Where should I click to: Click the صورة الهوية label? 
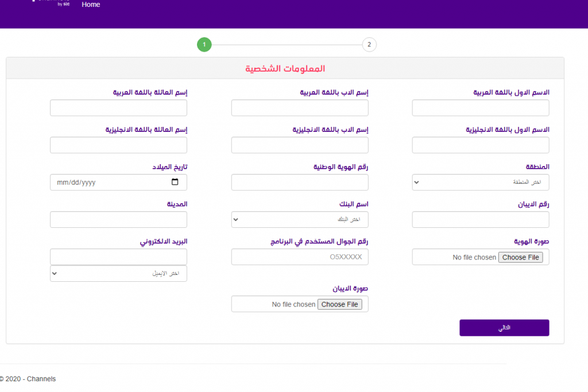tap(531, 242)
